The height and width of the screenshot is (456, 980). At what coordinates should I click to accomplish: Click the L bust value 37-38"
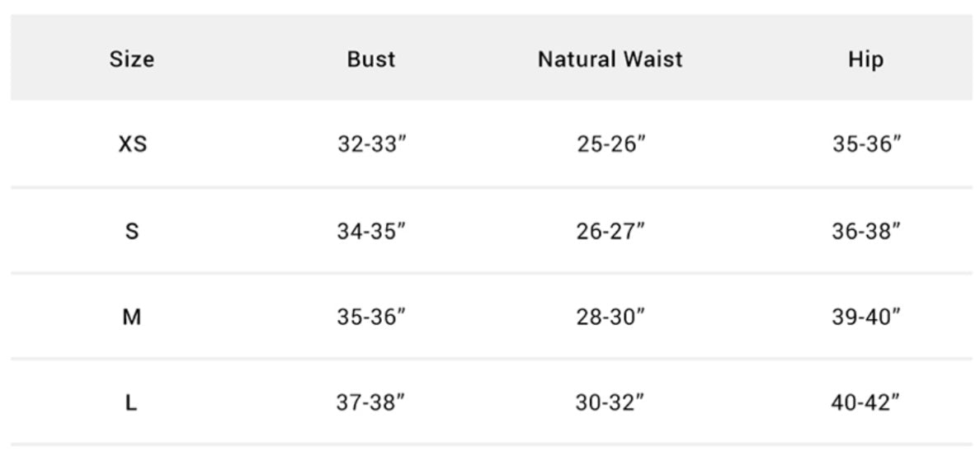(371, 402)
